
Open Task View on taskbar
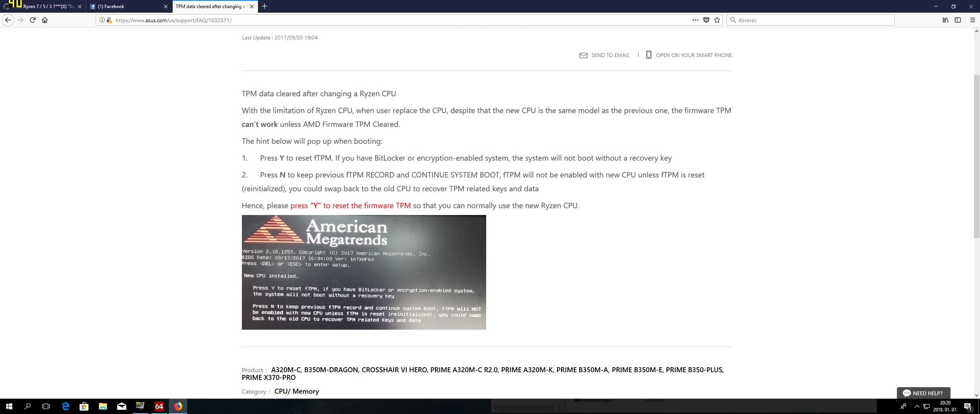[x=46, y=406]
